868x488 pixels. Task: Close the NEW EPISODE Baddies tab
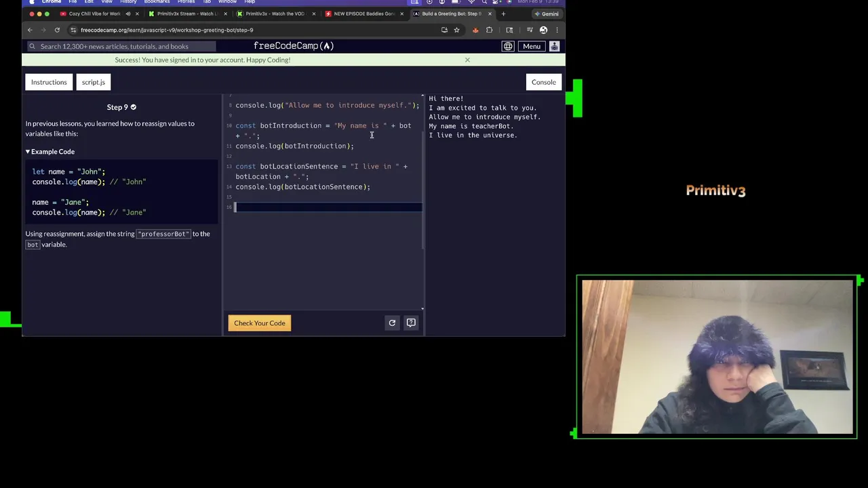tap(401, 14)
